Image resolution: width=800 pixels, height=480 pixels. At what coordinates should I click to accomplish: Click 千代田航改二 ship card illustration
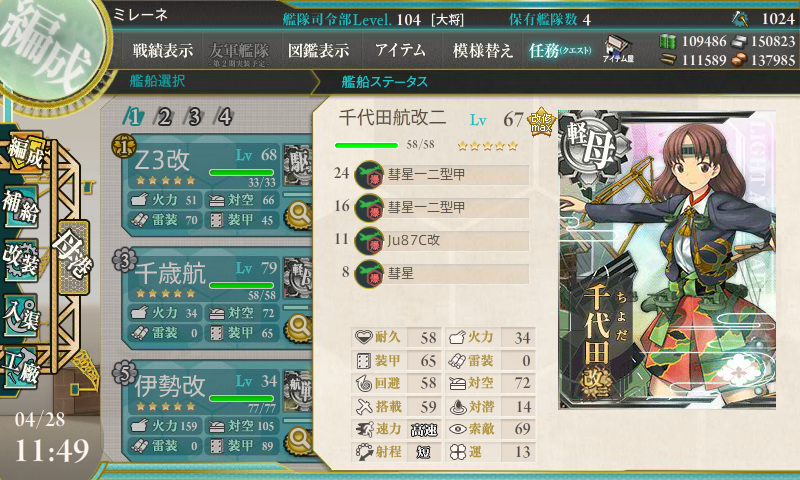coord(667,259)
